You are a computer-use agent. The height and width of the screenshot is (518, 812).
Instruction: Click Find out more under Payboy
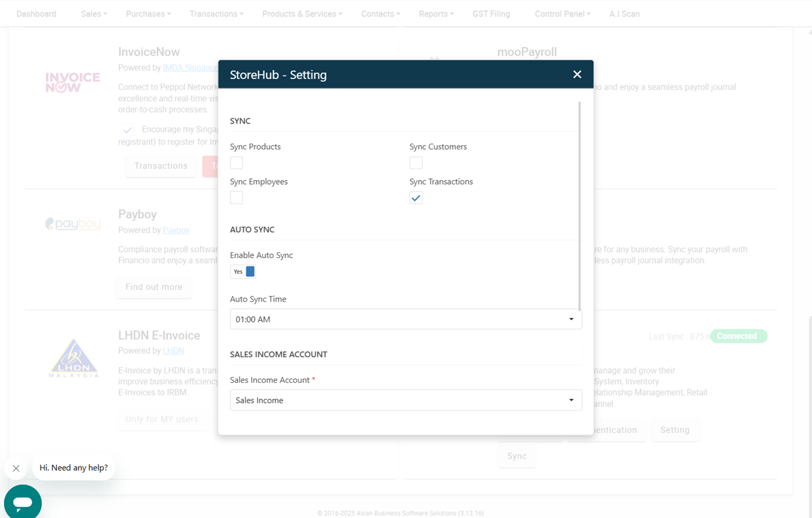154,287
